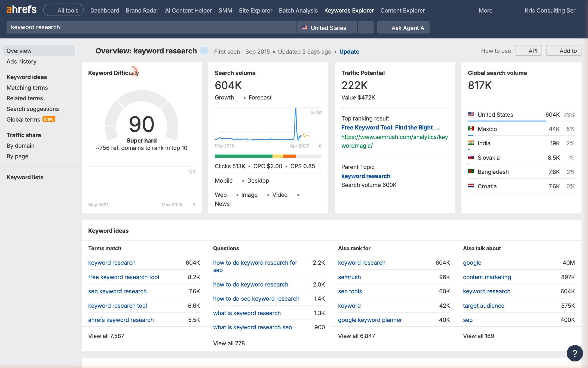Open free keyword research tool keyword
Viewport: 588px width, 368px height.
tap(124, 277)
